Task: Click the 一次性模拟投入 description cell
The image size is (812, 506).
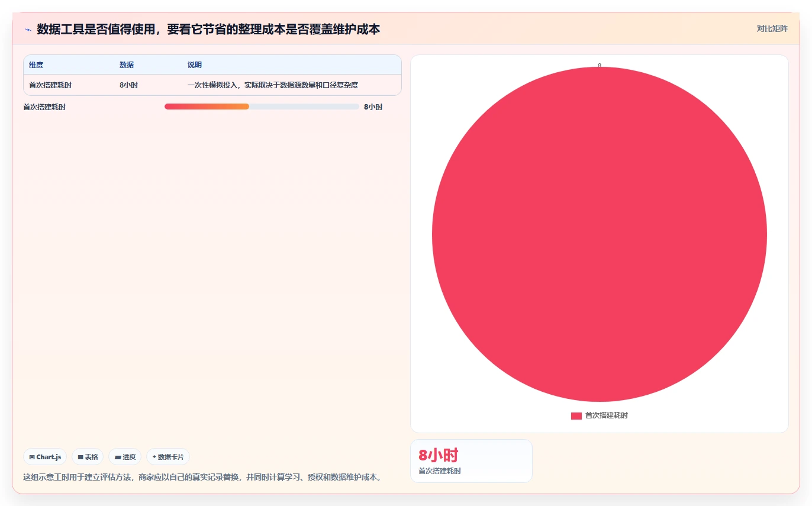Action: (273, 85)
